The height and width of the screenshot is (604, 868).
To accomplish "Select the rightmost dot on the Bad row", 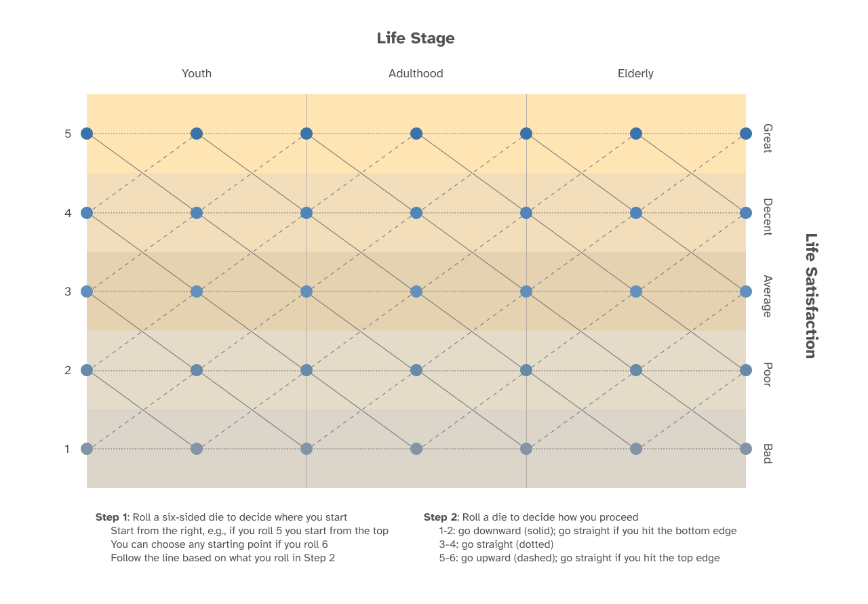I will tap(746, 449).
